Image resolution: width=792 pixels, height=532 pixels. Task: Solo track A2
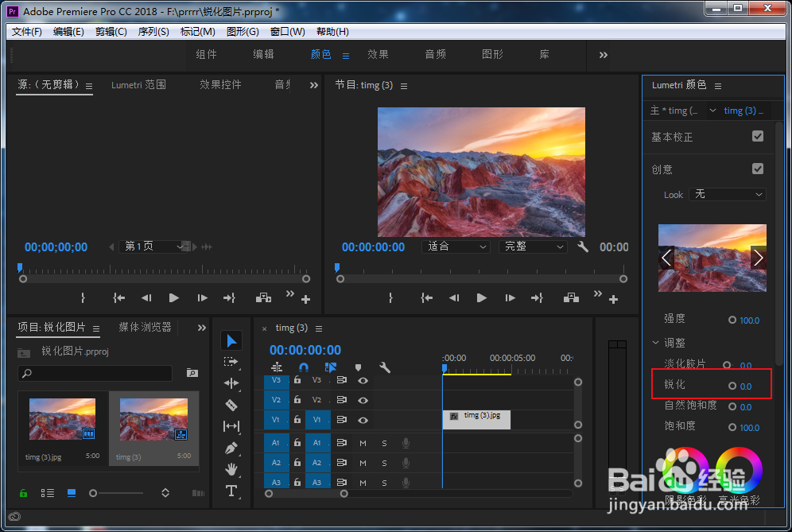[x=384, y=463]
